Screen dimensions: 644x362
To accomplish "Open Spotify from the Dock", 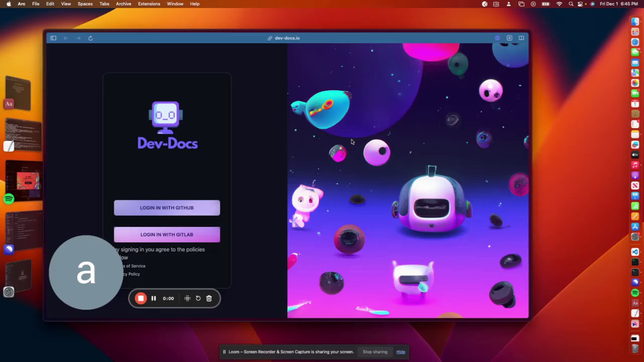I will tap(635, 293).
